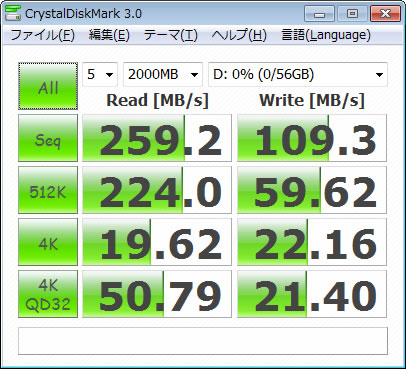Viewport: 406px width, 369px height.
Task: Open the ヘルプ(H) menu
Action: point(239,35)
